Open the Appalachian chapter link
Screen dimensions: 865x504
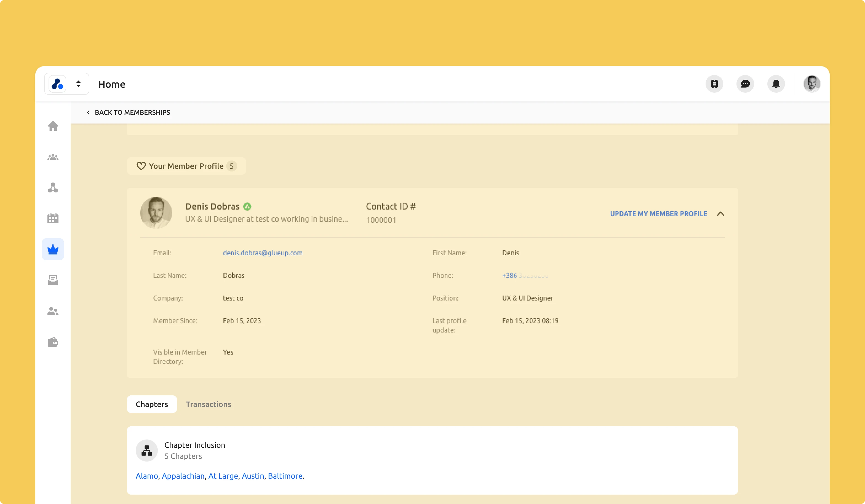click(183, 476)
